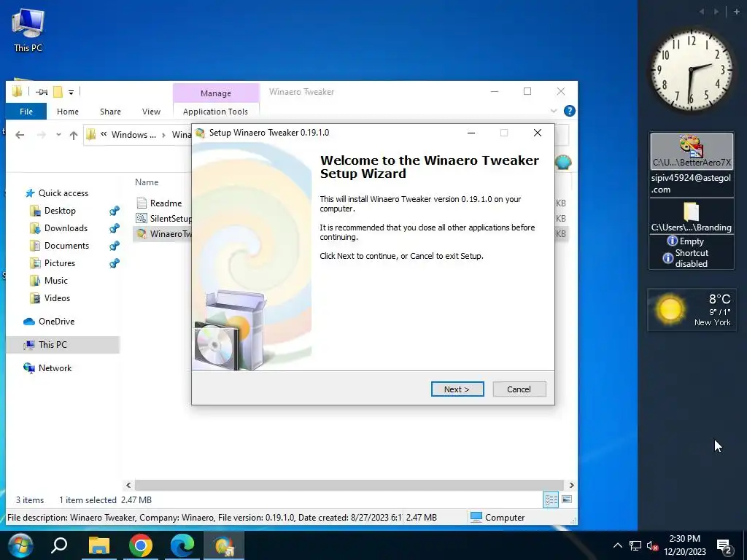747x560 pixels.
Task: Open the Quick Access Toolbar customize dropdown
Action: (71, 92)
